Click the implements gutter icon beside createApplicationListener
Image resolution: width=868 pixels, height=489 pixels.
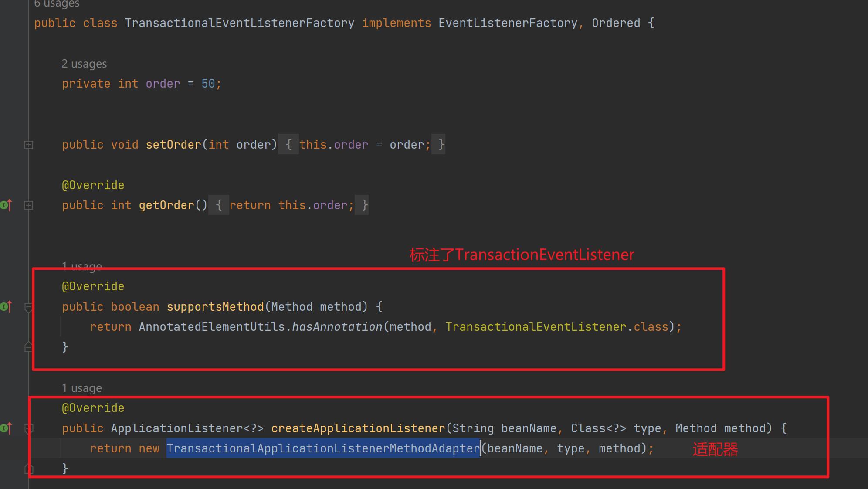pos(6,428)
